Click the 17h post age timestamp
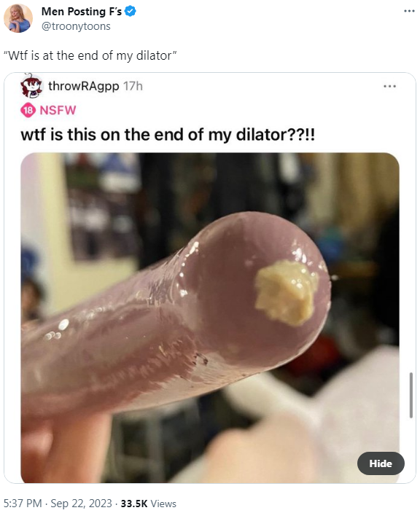The width and height of the screenshot is (420, 513). [133, 87]
